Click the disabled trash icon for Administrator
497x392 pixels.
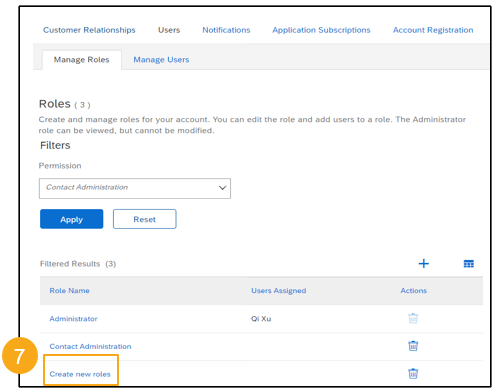pyautogui.click(x=413, y=318)
